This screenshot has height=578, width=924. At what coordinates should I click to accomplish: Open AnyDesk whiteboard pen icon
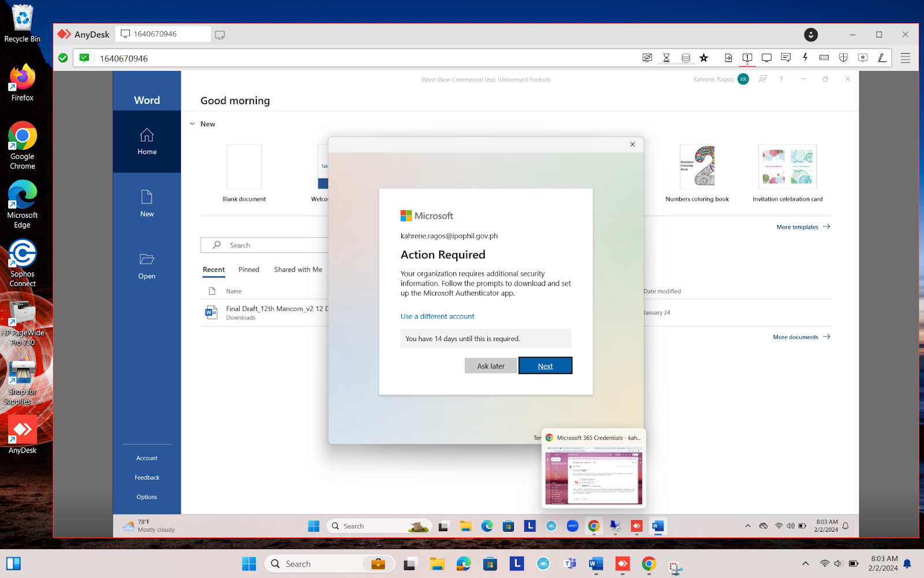click(x=882, y=58)
